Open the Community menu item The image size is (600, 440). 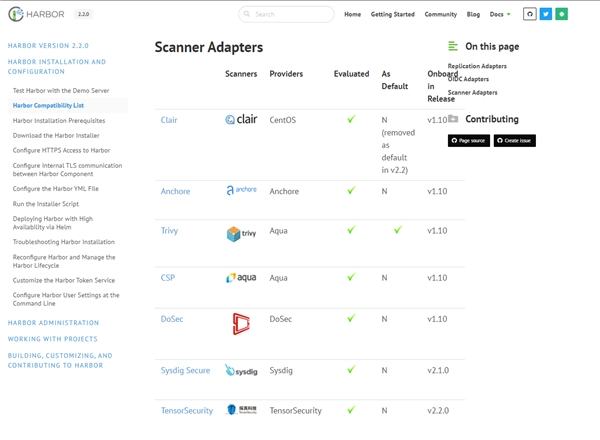pyautogui.click(x=440, y=15)
